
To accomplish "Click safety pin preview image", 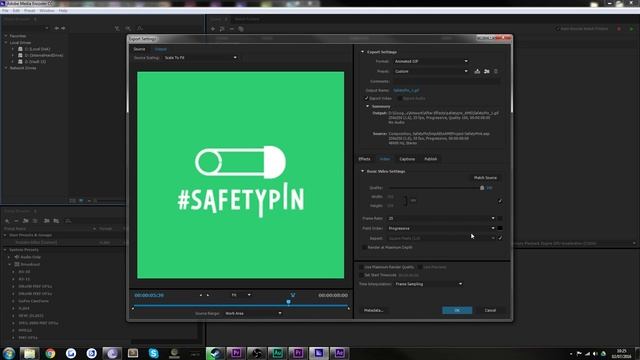I will pyautogui.click(x=240, y=175).
